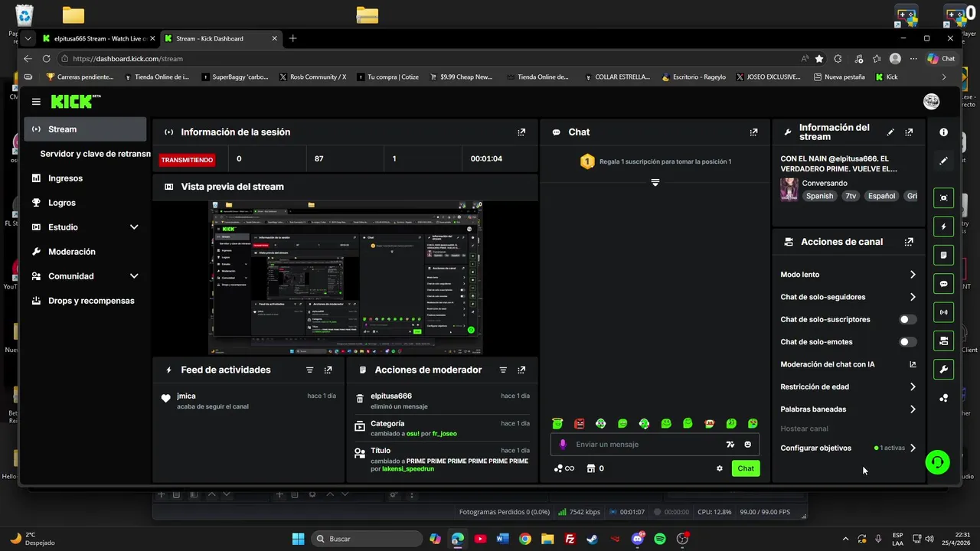980x551 pixels.
Task: Pop out the Información del stream panel
Action: tap(909, 132)
